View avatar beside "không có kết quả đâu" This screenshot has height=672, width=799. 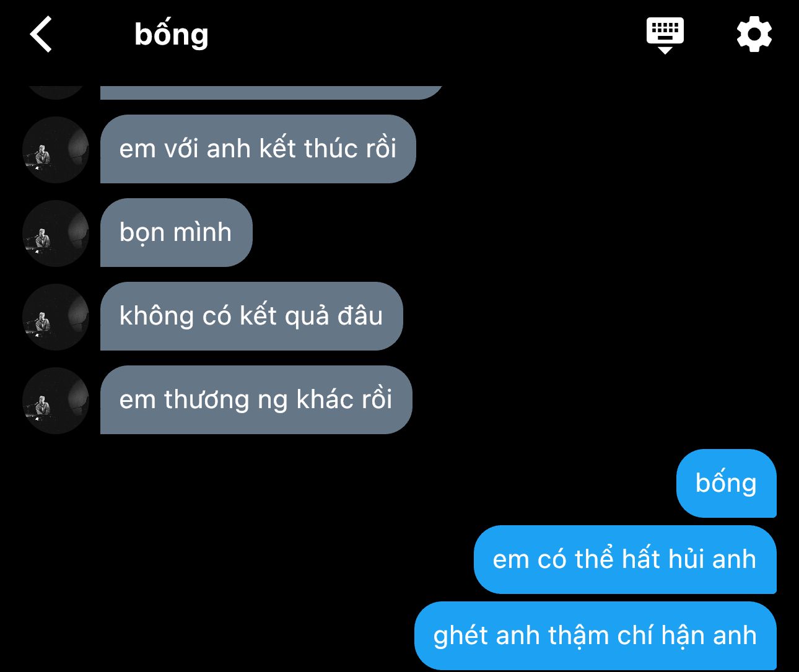[x=56, y=316]
